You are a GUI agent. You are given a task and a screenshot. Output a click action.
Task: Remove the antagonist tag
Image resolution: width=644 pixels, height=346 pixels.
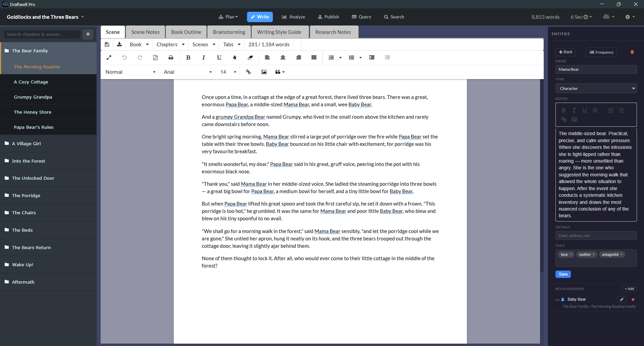pos(621,254)
